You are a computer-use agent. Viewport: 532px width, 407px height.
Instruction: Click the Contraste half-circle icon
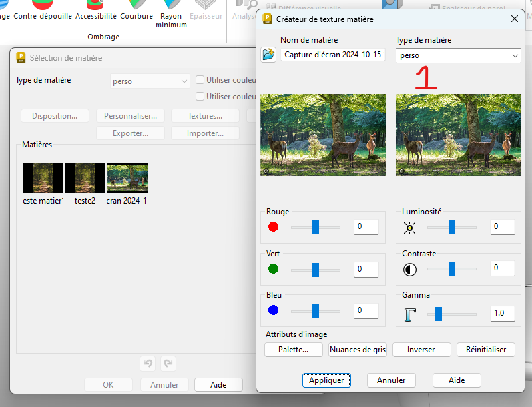tap(409, 270)
